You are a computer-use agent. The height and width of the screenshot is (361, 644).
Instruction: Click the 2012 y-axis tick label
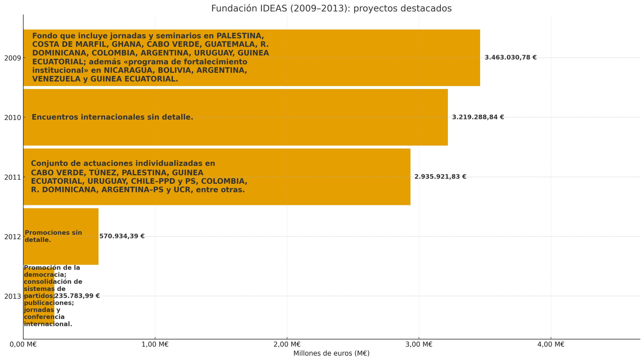point(13,237)
